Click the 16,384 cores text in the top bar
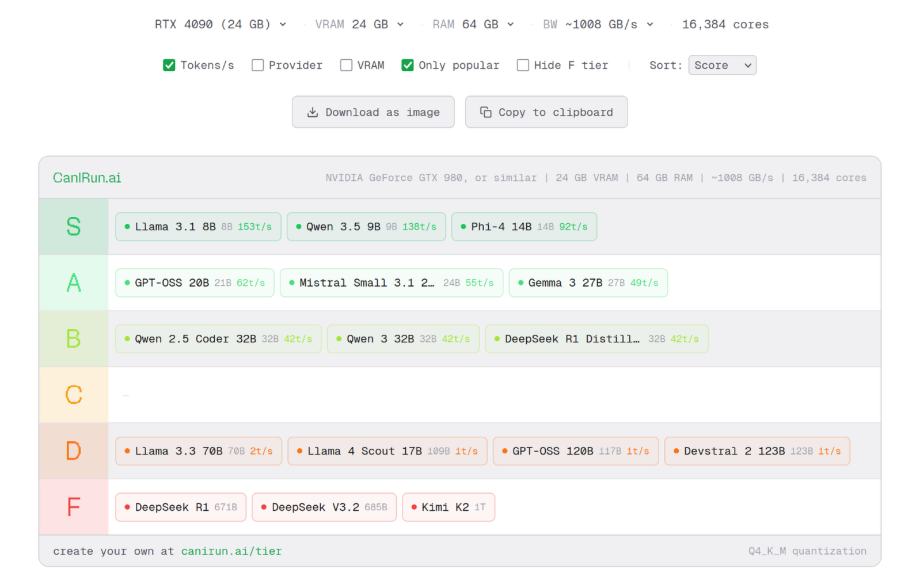Screen dimensions: 916x588 (725, 24)
